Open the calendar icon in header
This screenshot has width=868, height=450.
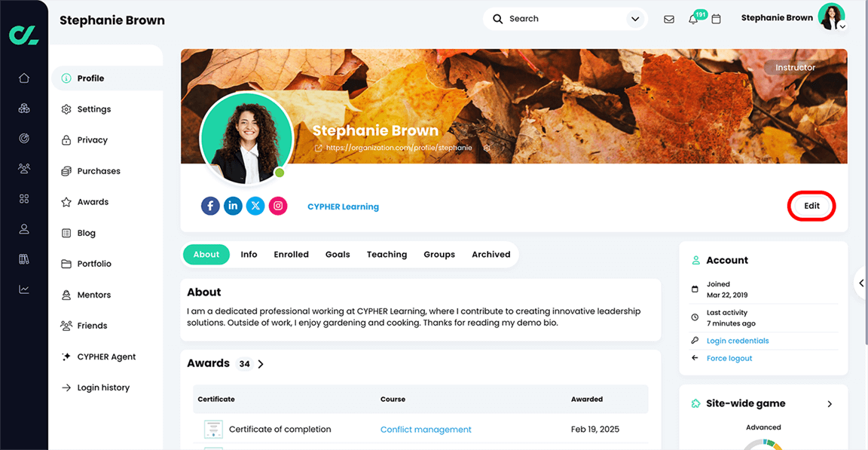coord(716,19)
